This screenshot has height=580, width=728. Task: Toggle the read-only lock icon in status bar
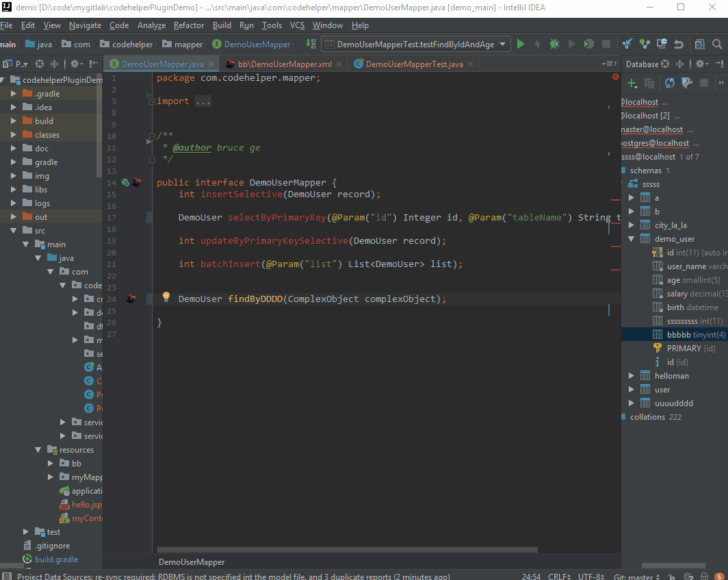[x=671, y=577]
